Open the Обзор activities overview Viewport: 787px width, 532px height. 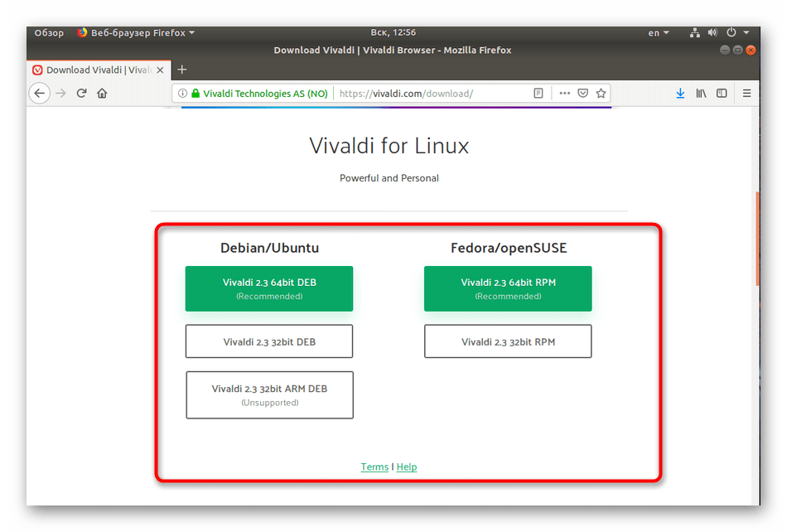pos(49,33)
